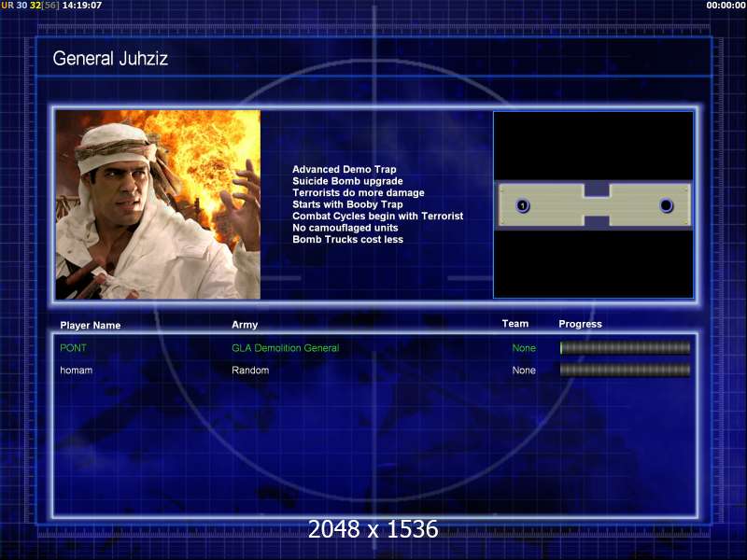Click the unnumbered start position on minimap

click(x=666, y=205)
